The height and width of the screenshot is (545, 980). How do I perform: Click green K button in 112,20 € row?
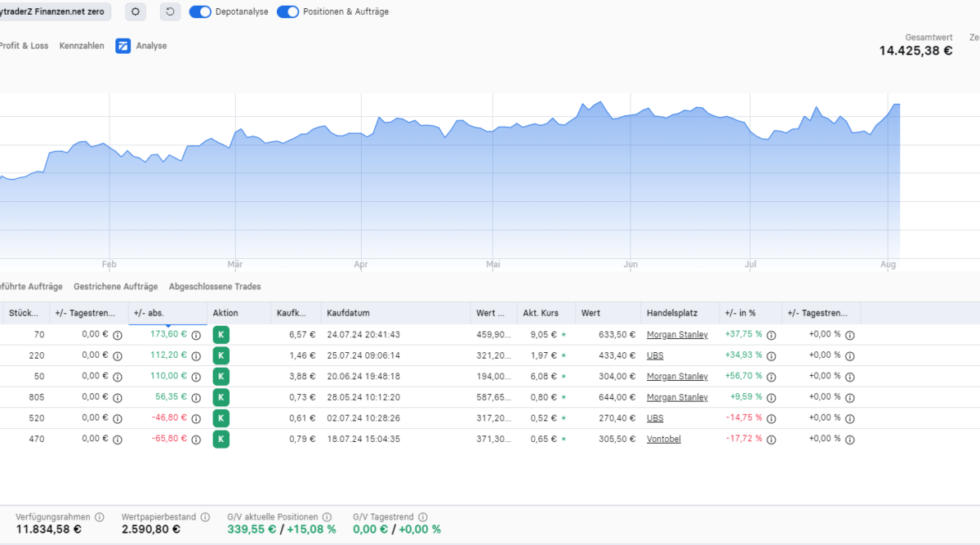221,355
